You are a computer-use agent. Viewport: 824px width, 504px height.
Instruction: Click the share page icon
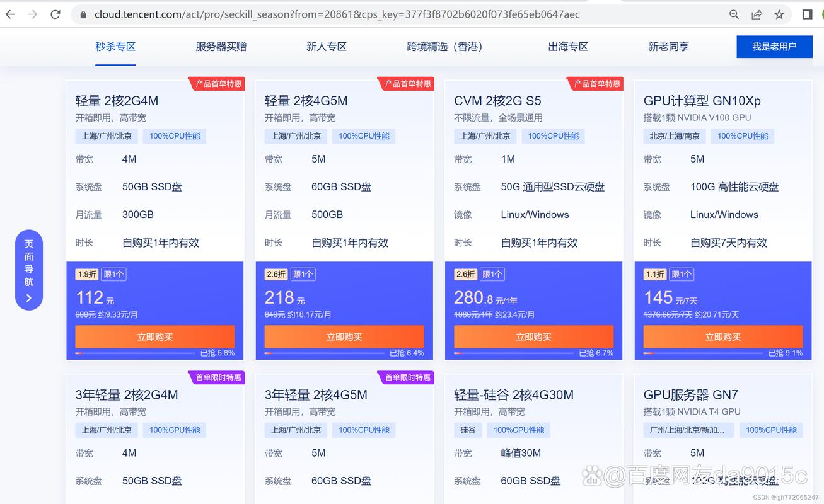pyautogui.click(x=757, y=14)
